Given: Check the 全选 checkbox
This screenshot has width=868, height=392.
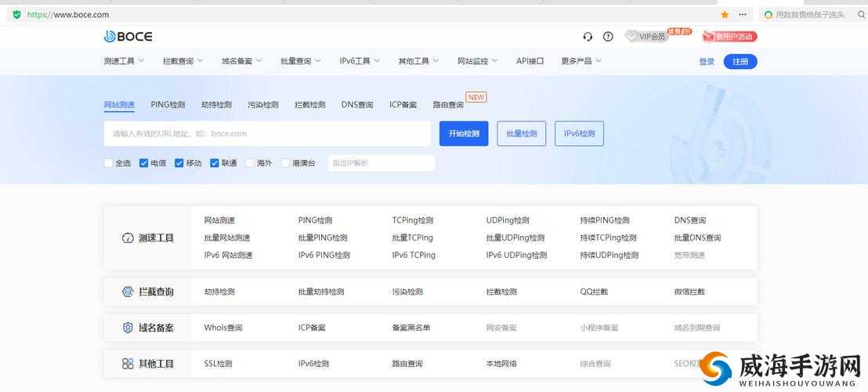Looking at the screenshot, I should click(108, 163).
